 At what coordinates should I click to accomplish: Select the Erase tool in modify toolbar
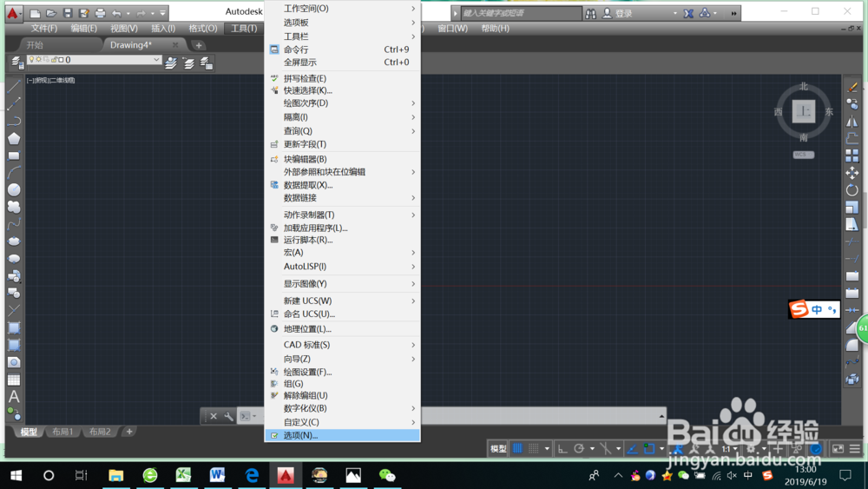pyautogui.click(x=852, y=86)
